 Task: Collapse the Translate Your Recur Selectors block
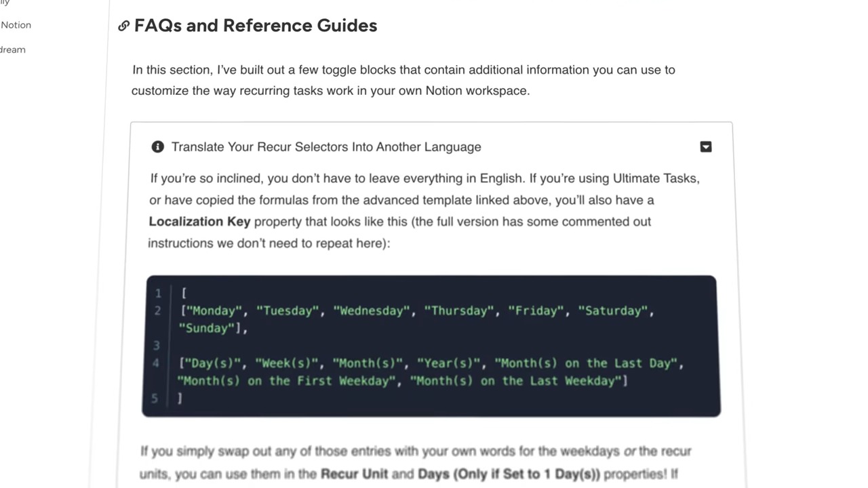click(x=705, y=147)
